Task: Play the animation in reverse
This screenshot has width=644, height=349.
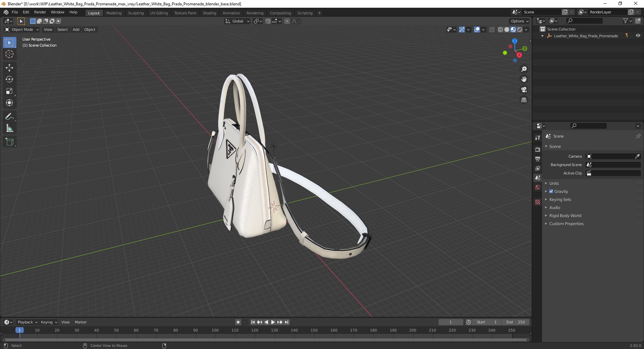Action: pyautogui.click(x=266, y=322)
